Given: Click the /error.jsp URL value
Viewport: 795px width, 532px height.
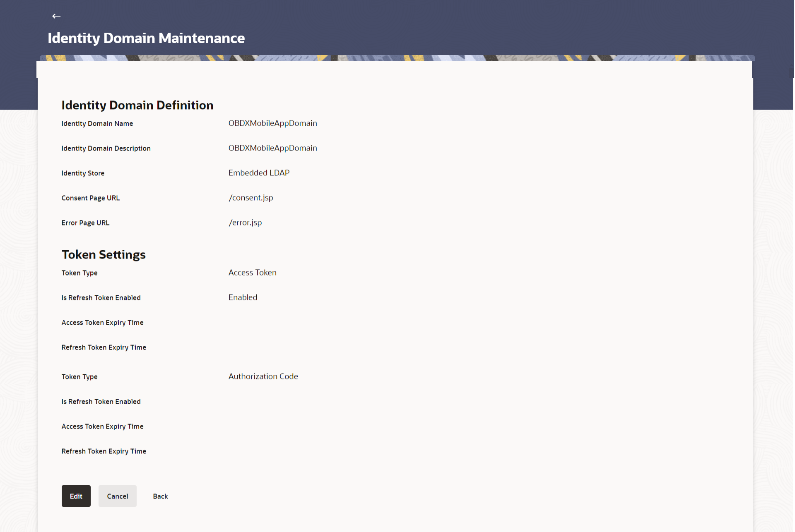Looking at the screenshot, I should [245, 223].
